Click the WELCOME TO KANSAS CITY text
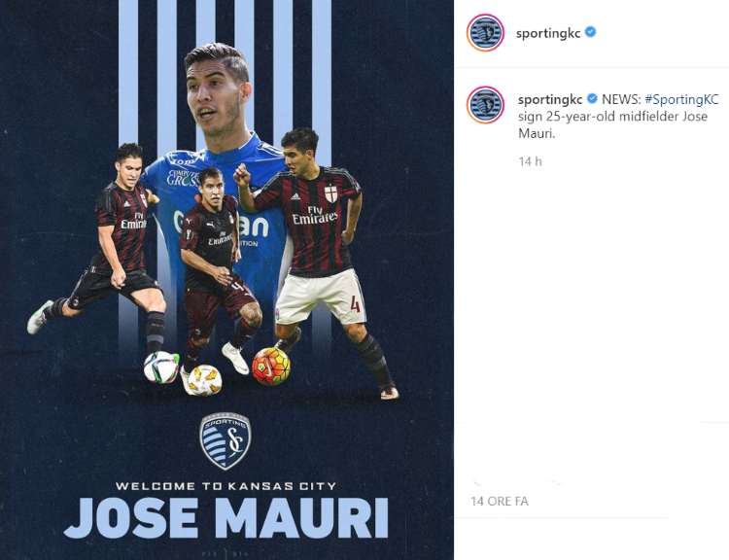 [x=226, y=486]
